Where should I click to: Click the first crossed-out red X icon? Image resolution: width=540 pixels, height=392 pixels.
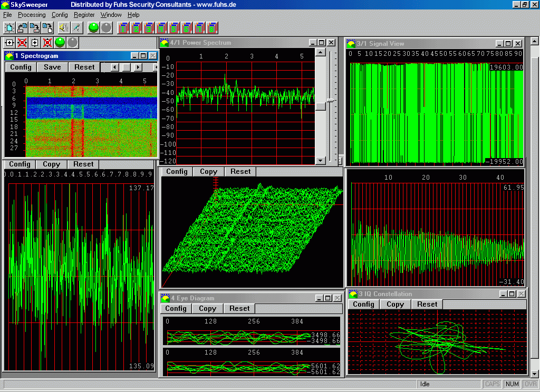22,43
